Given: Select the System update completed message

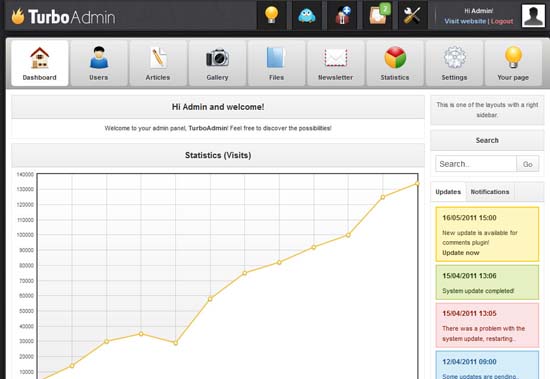Looking at the screenshot, I should click(x=478, y=291).
